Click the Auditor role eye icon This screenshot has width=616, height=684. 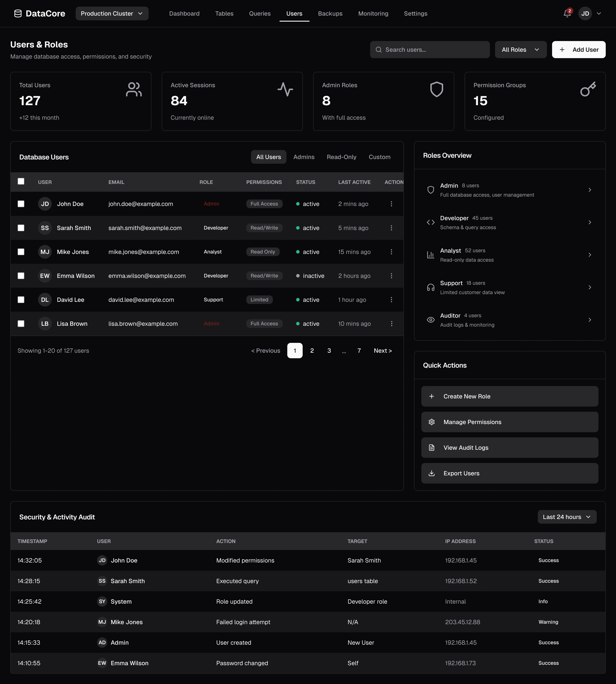pyautogui.click(x=431, y=320)
